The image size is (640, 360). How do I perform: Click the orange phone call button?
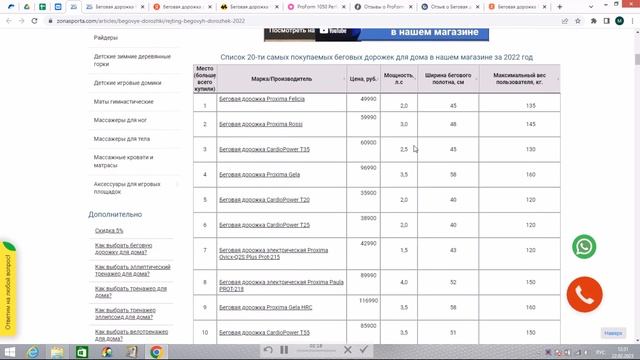584,294
